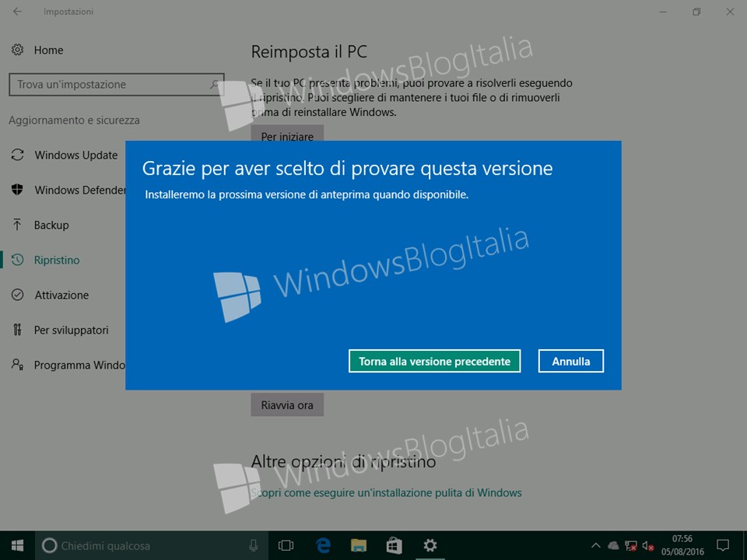Click the "Reimposta il PC" heading
The image size is (747, 560).
point(309,51)
